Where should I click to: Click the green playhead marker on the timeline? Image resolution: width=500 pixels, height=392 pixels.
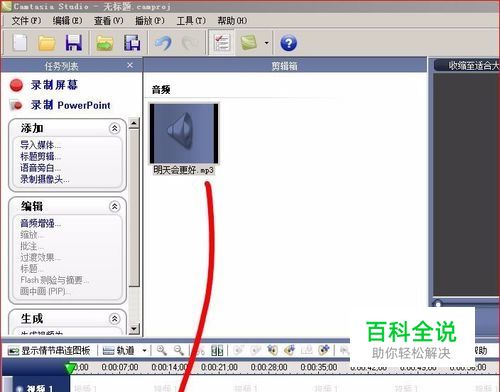pos(70,368)
